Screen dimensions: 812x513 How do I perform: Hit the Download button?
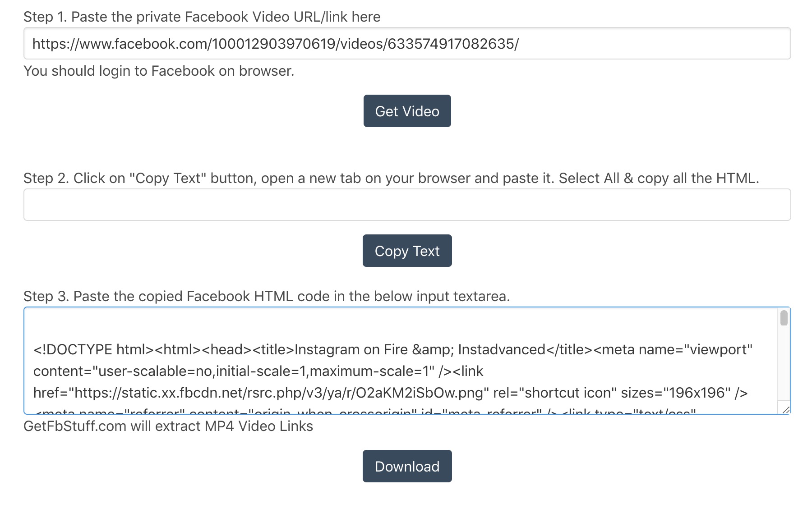click(407, 466)
